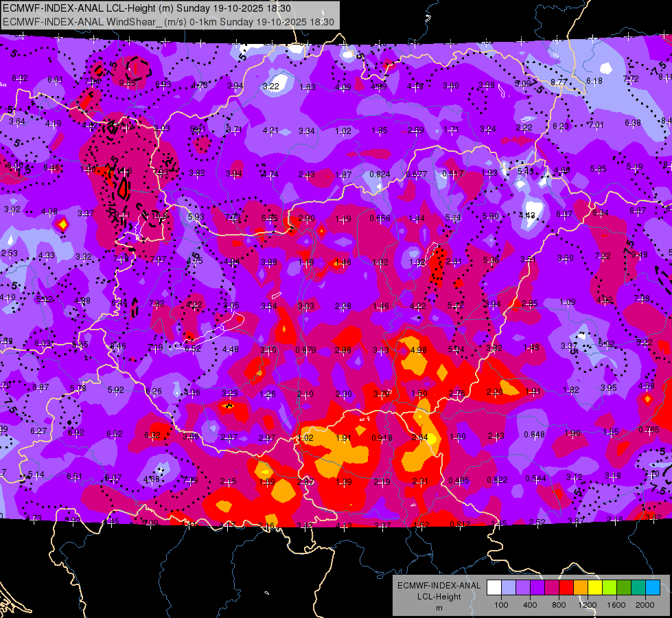
Task: Click the 400 label on legend scale
Action: pos(530,605)
